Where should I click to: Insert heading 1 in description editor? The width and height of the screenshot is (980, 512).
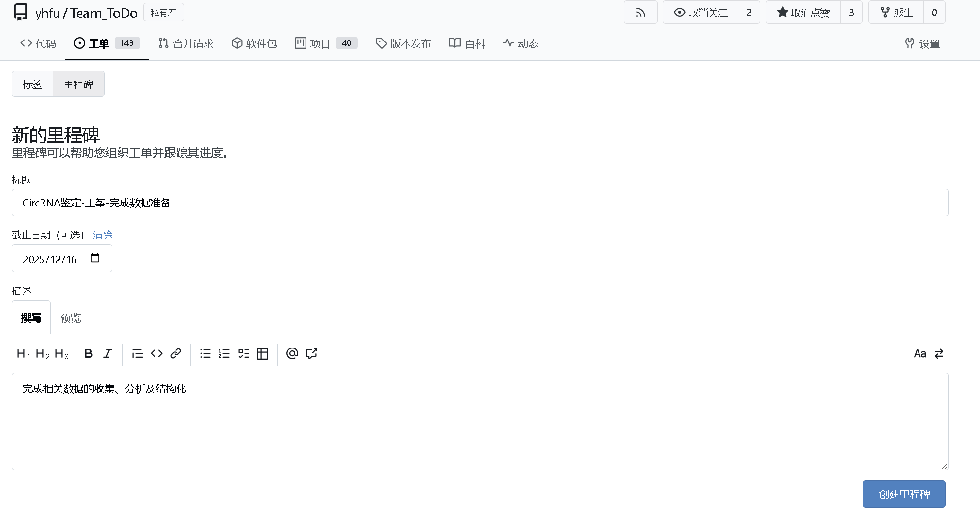click(x=23, y=354)
